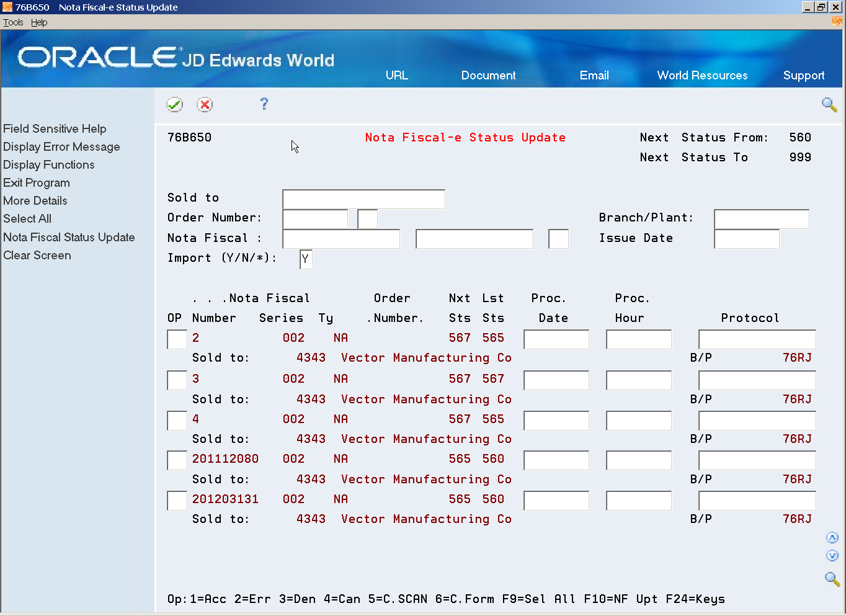Click OP field for Nota Fiscal 4
Viewport: 846px width, 616px height.
pos(177,421)
